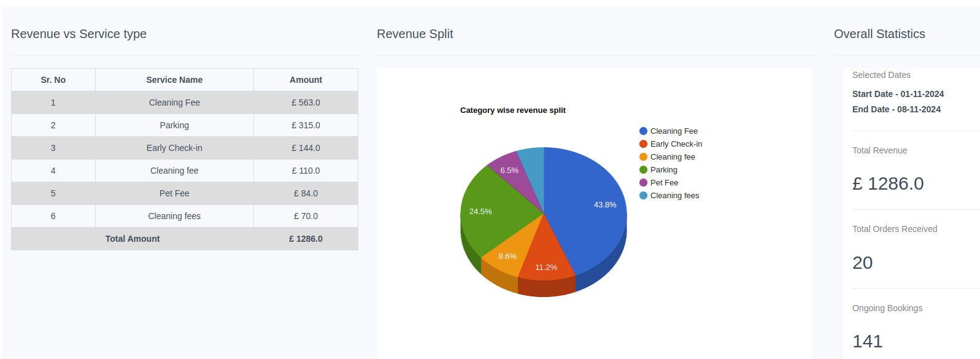Click the Start Date 01-11-2024 text
The width and height of the screenshot is (980, 359).
898,94
